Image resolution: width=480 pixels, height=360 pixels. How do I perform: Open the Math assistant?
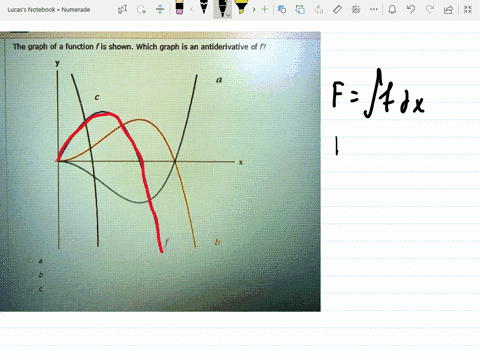[356, 9]
